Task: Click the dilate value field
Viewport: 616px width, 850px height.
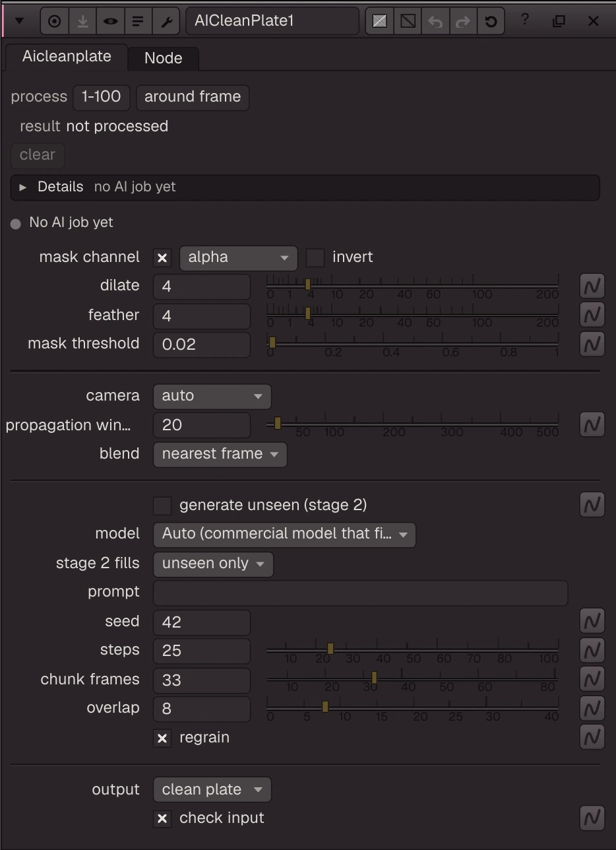Action: [202, 287]
